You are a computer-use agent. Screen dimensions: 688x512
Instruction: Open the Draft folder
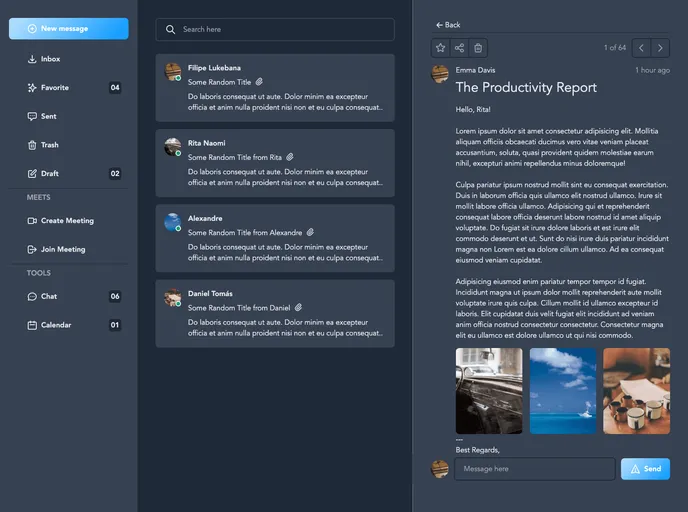pyautogui.click(x=68, y=173)
